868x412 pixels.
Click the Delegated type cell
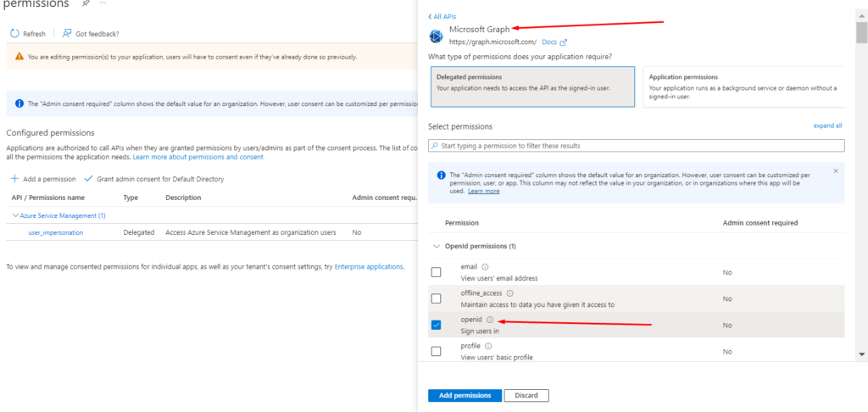pos(139,232)
